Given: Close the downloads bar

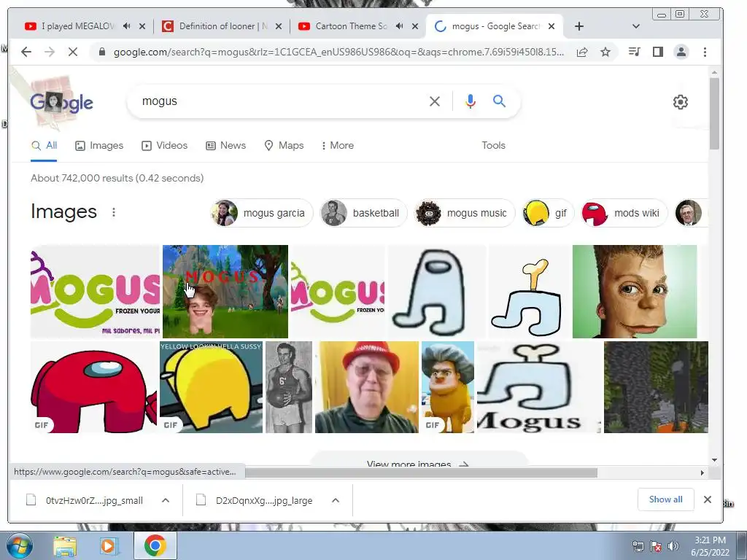Looking at the screenshot, I should [708, 499].
